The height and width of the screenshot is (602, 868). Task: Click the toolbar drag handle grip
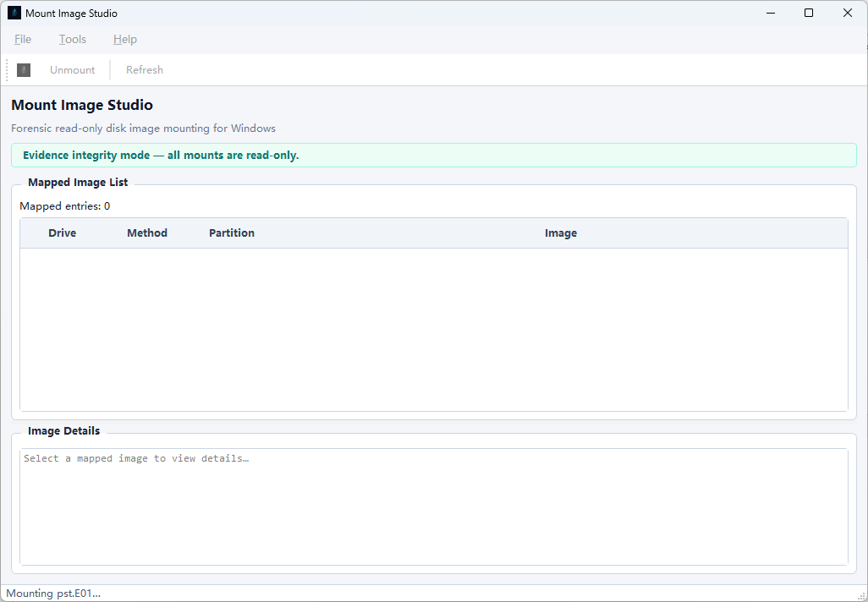[x=8, y=69]
